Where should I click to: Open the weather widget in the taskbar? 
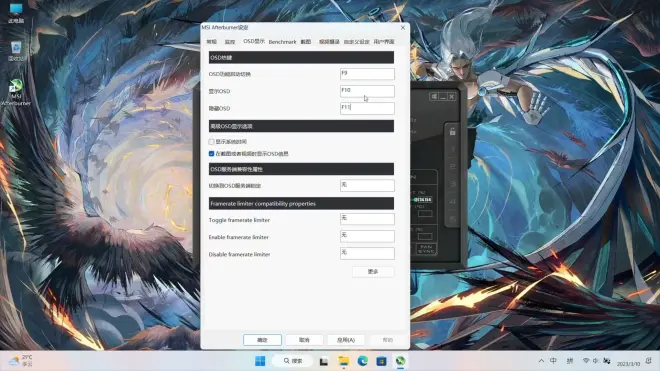click(20, 360)
